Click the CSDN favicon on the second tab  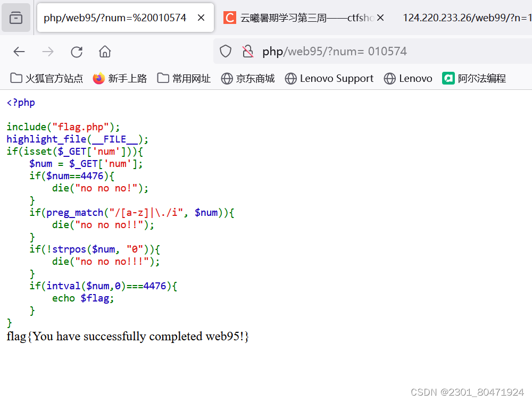pyautogui.click(x=229, y=18)
